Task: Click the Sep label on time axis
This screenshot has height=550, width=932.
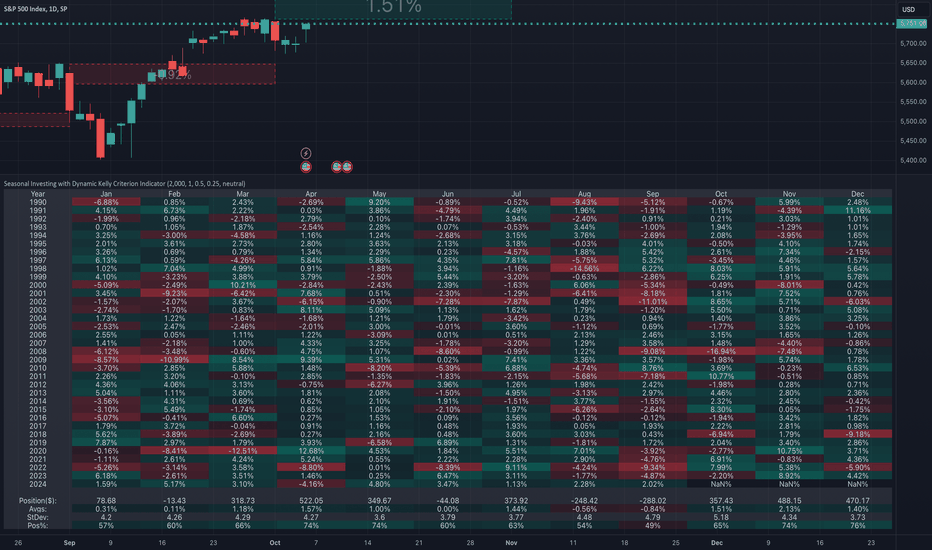Action: point(70,543)
